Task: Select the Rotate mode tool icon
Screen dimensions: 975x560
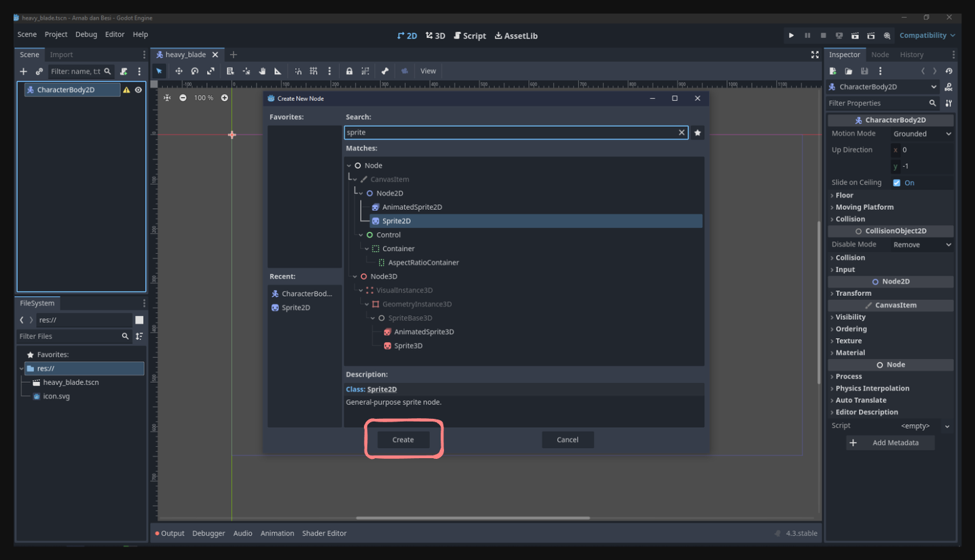Action: [x=195, y=71]
